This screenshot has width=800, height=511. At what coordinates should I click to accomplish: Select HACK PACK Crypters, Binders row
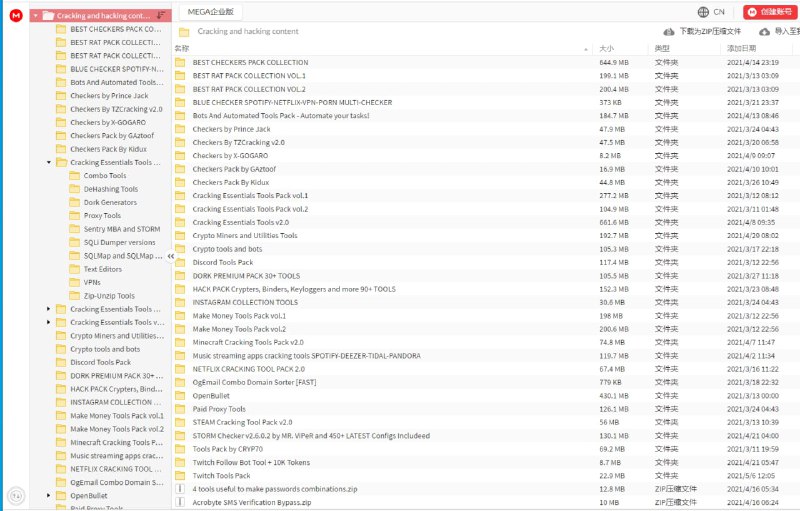(486, 289)
